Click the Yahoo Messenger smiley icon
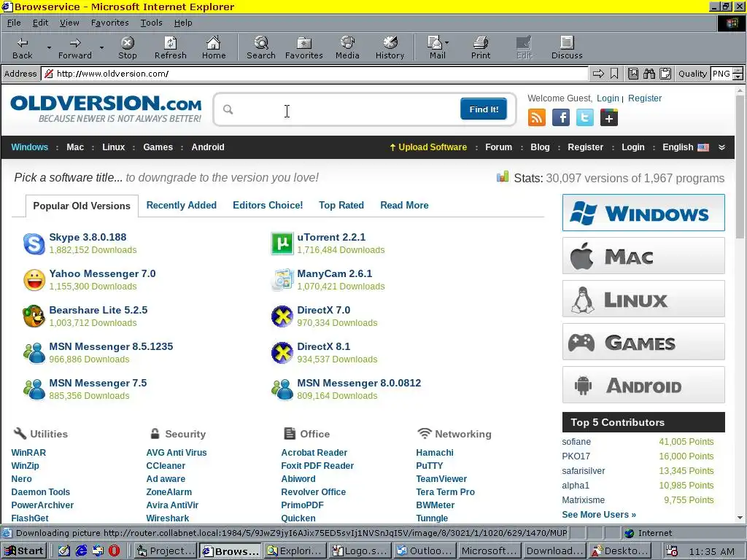The height and width of the screenshot is (560, 747). (34, 280)
